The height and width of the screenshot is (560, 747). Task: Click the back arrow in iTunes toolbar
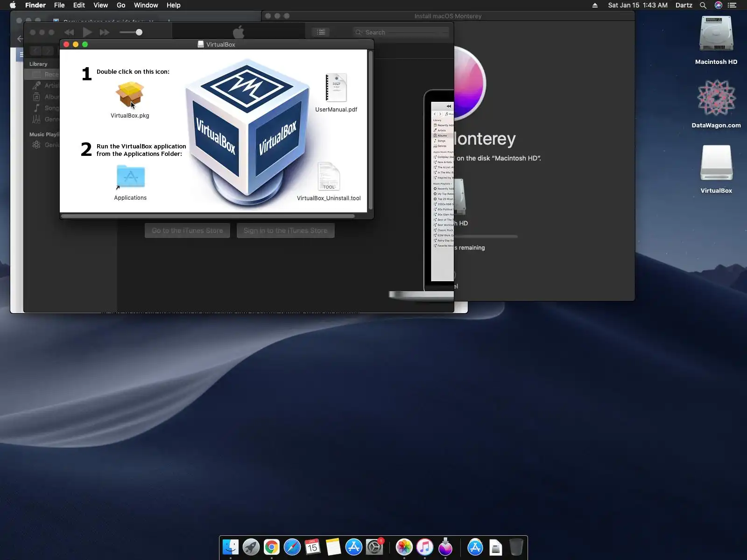(x=35, y=50)
